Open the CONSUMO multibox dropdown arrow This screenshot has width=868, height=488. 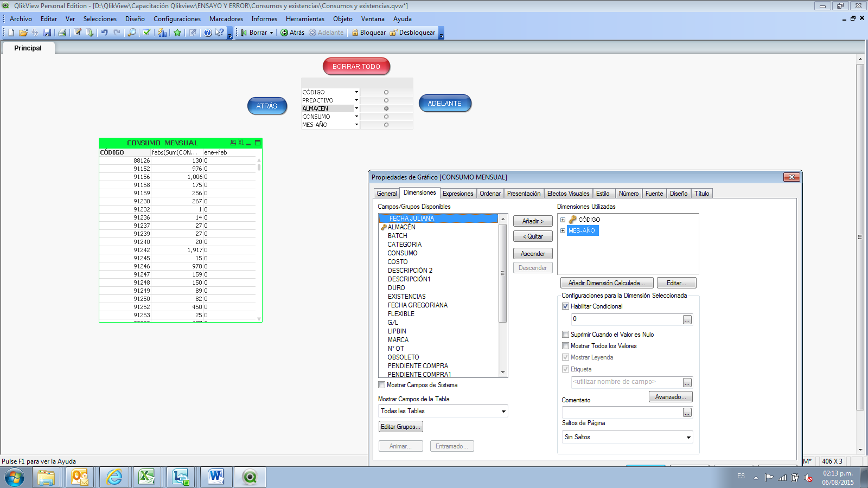[356, 117]
